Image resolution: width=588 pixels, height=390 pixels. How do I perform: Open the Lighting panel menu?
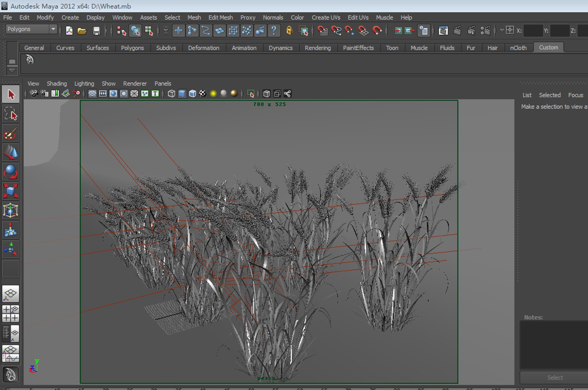pyautogui.click(x=84, y=83)
